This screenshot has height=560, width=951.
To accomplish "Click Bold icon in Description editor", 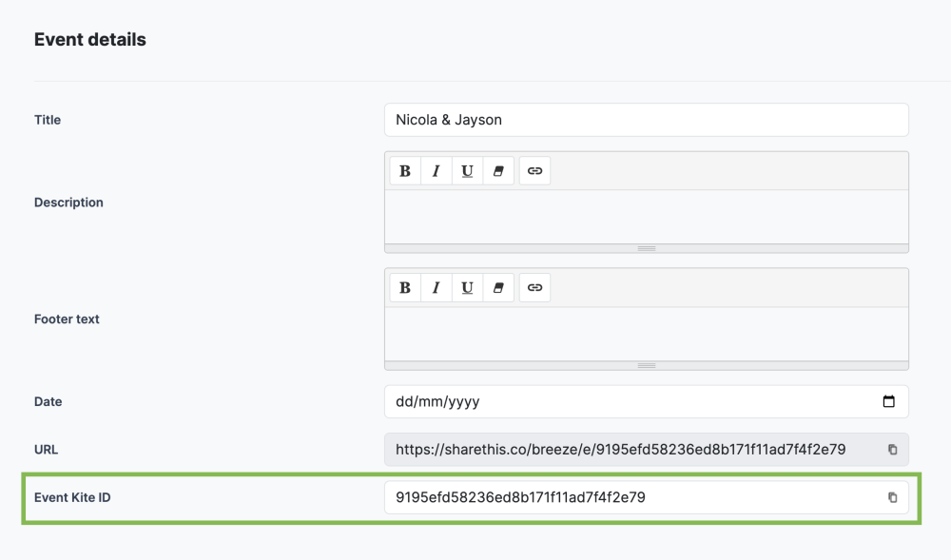I will (405, 171).
